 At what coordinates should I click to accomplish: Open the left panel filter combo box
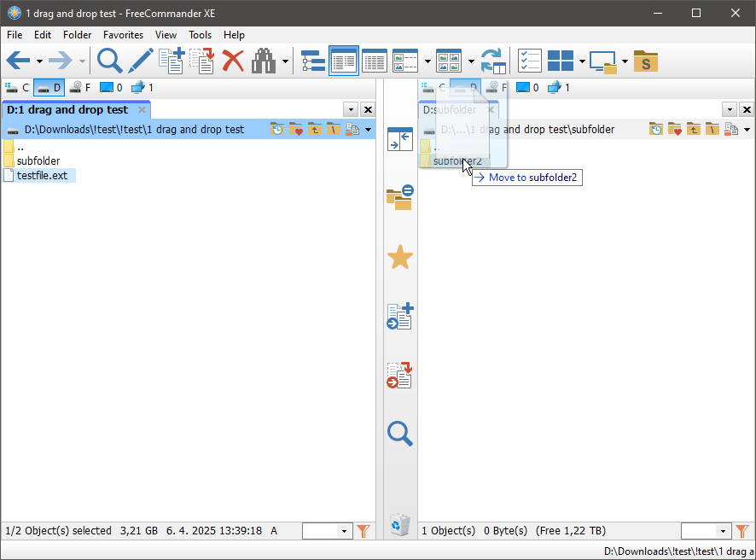coord(327,531)
